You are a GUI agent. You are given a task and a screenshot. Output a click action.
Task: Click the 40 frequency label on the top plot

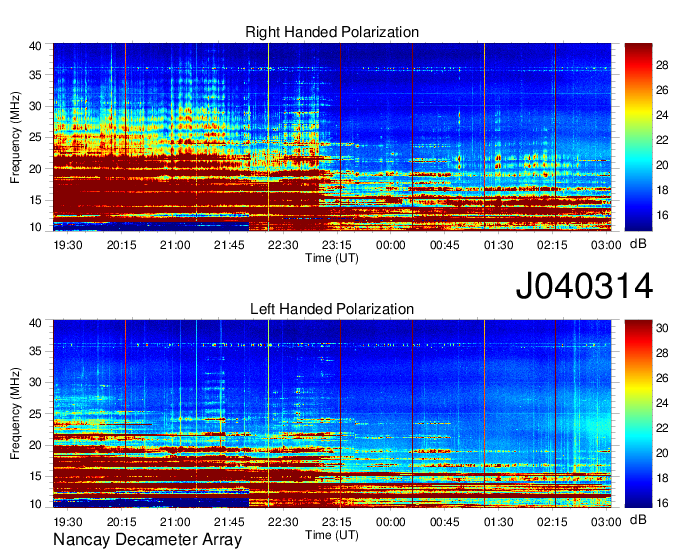tap(35, 46)
